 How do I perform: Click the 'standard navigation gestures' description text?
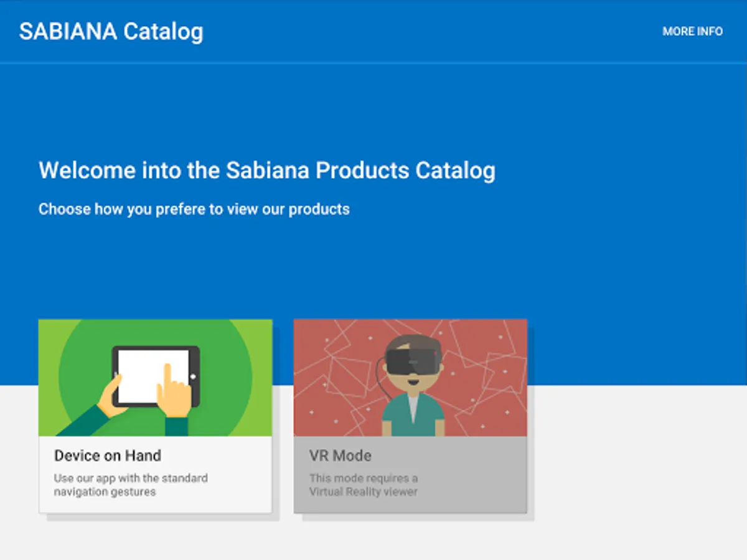point(131,485)
